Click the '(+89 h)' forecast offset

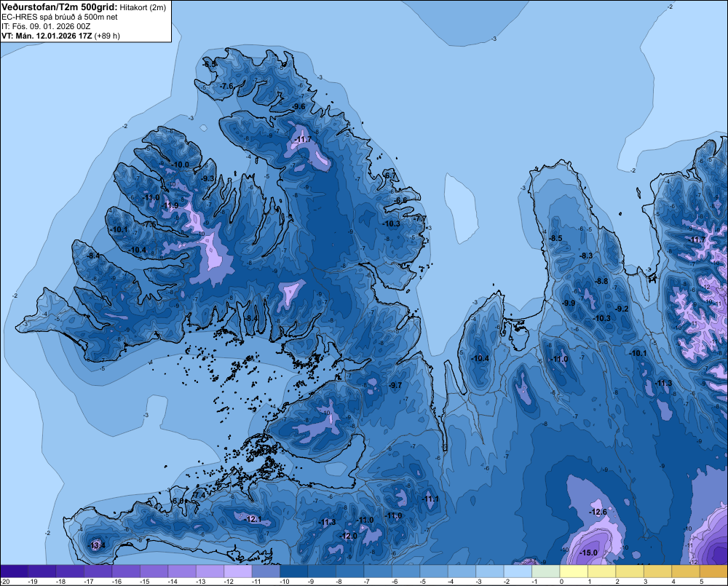(x=107, y=36)
